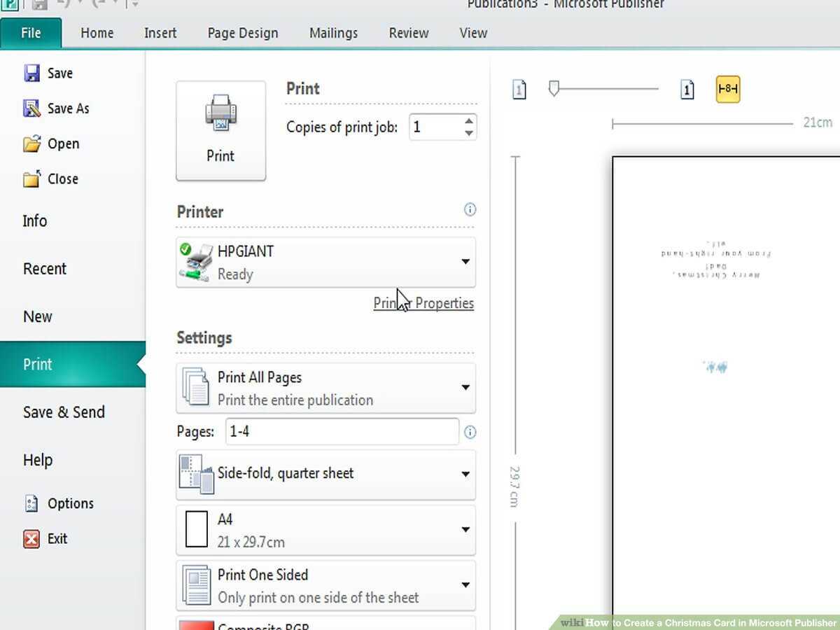Open a file using the Open folder icon
840x630 pixels.
pos(31,144)
